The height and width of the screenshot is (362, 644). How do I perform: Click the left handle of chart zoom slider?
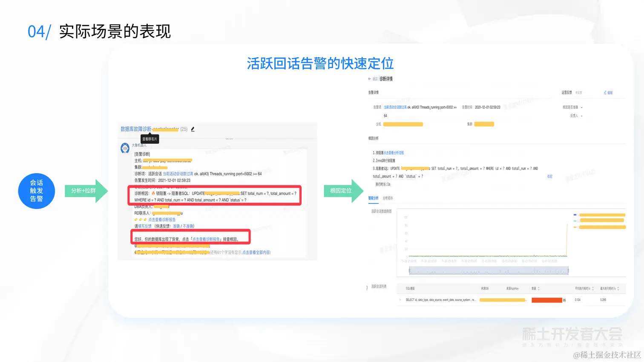[x=410, y=271]
